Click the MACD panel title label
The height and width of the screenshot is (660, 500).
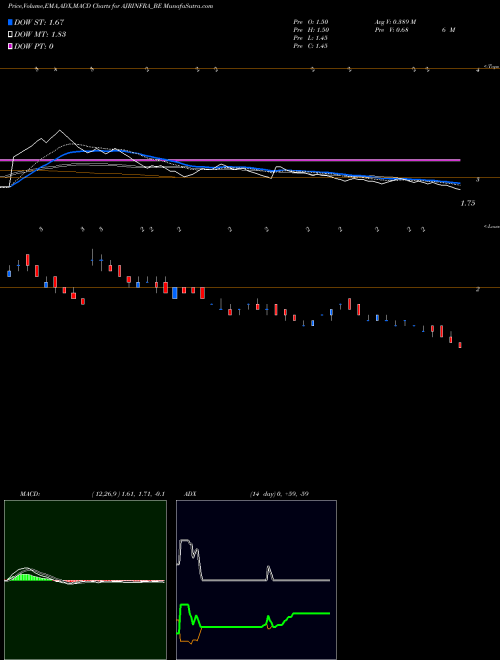click(29, 494)
